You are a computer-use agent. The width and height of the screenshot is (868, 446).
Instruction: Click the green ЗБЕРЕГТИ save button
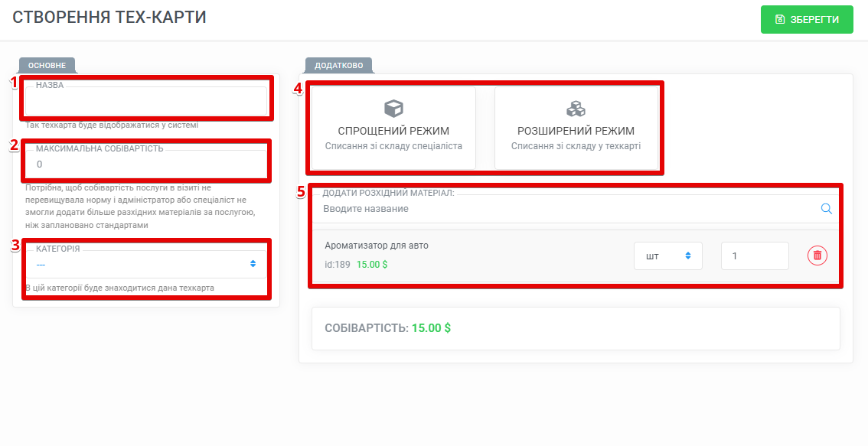tap(807, 20)
